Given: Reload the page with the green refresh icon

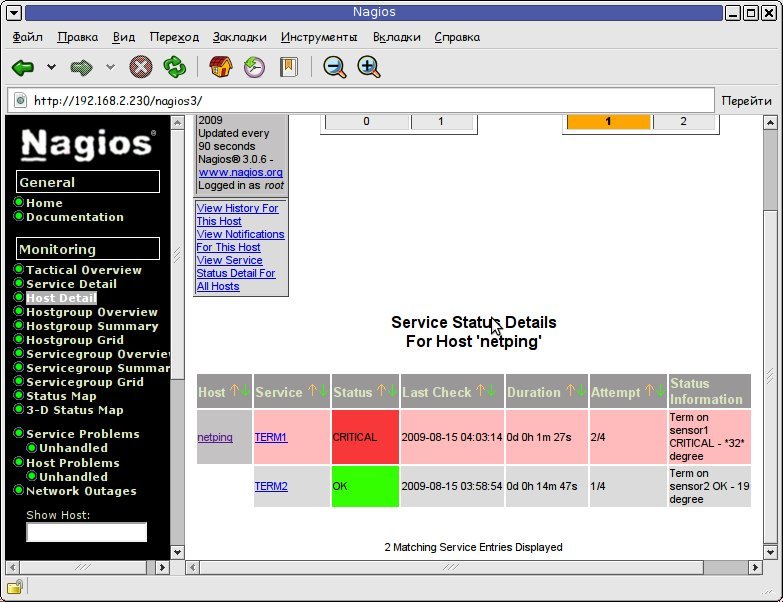Looking at the screenshot, I should [175, 67].
